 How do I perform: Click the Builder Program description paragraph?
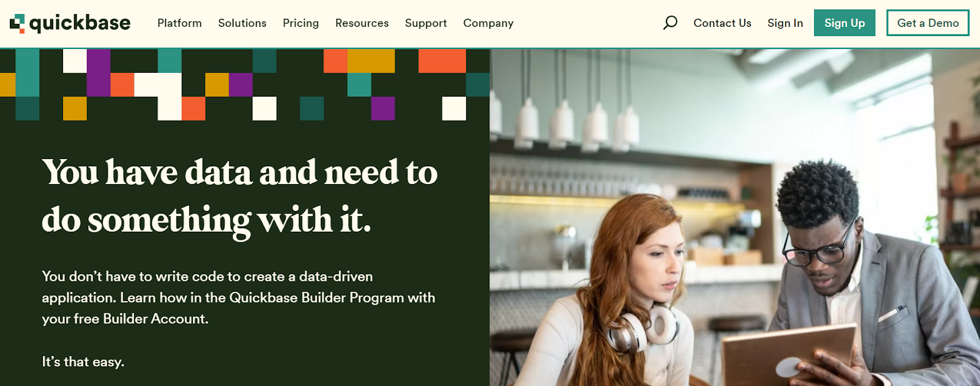238,297
